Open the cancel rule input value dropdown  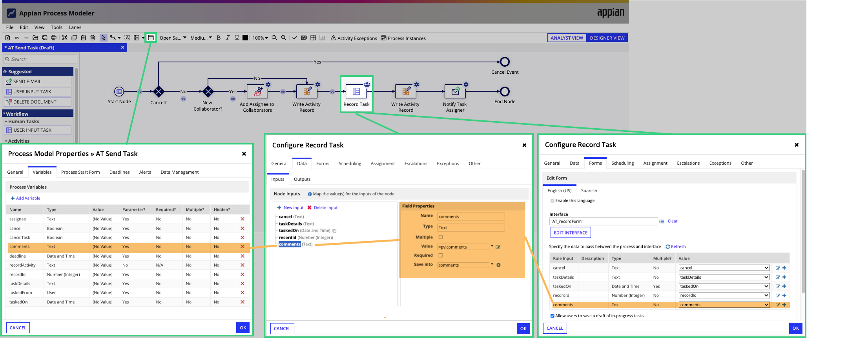pyautogui.click(x=724, y=268)
